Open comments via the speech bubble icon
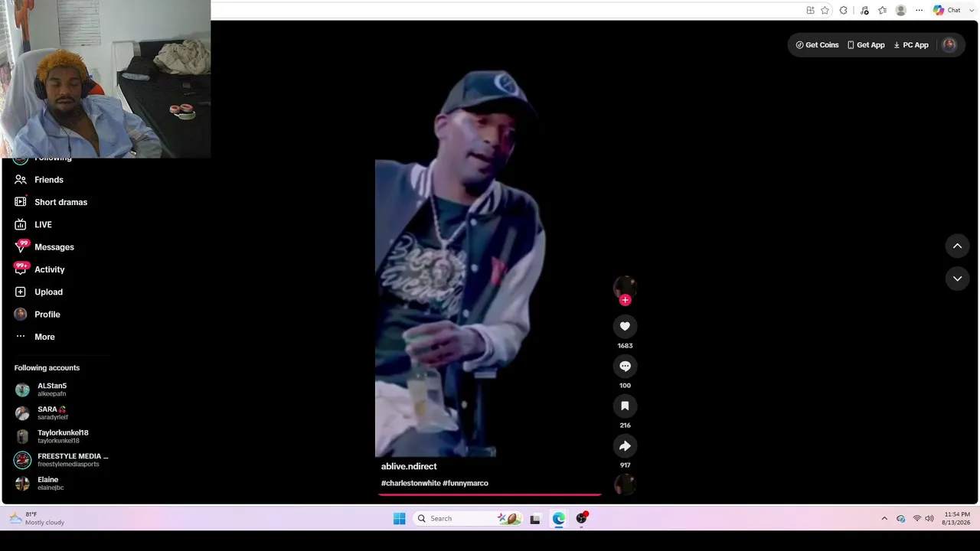The width and height of the screenshot is (980, 551). coord(625,367)
